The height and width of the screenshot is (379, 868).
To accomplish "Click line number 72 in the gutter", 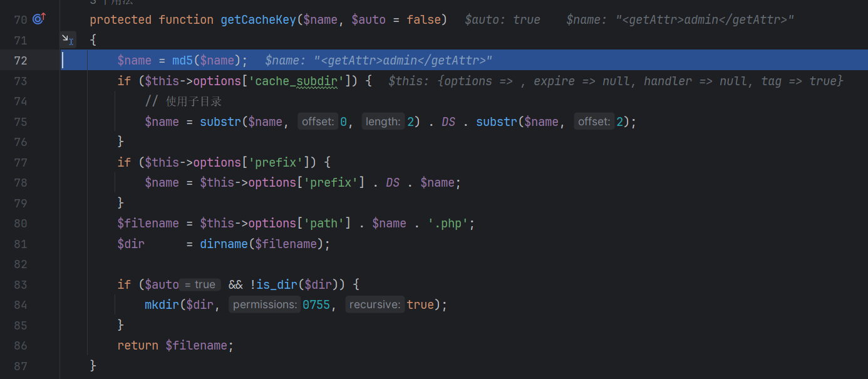I will point(21,60).
